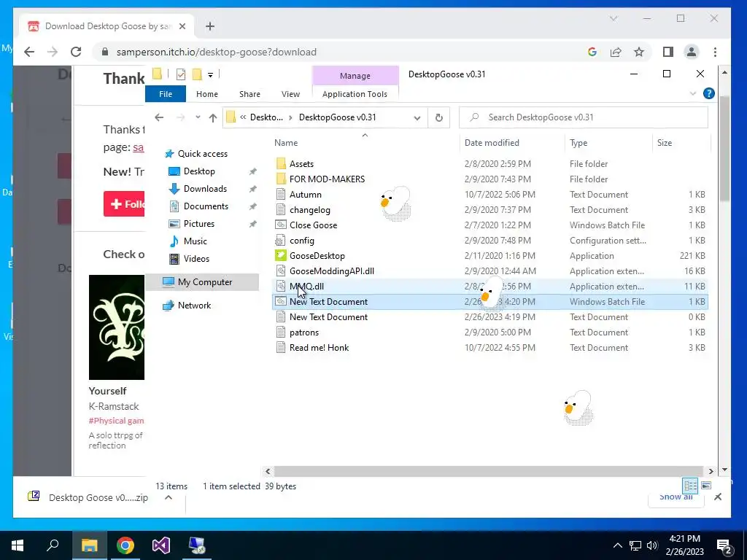The height and width of the screenshot is (560, 747).
Task: Click New folder icon in quick access toolbar
Action: tap(197, 74)
